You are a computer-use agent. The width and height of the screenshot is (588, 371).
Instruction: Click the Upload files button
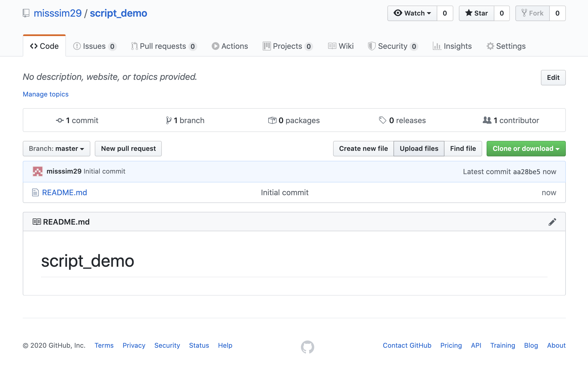[419, 149]
